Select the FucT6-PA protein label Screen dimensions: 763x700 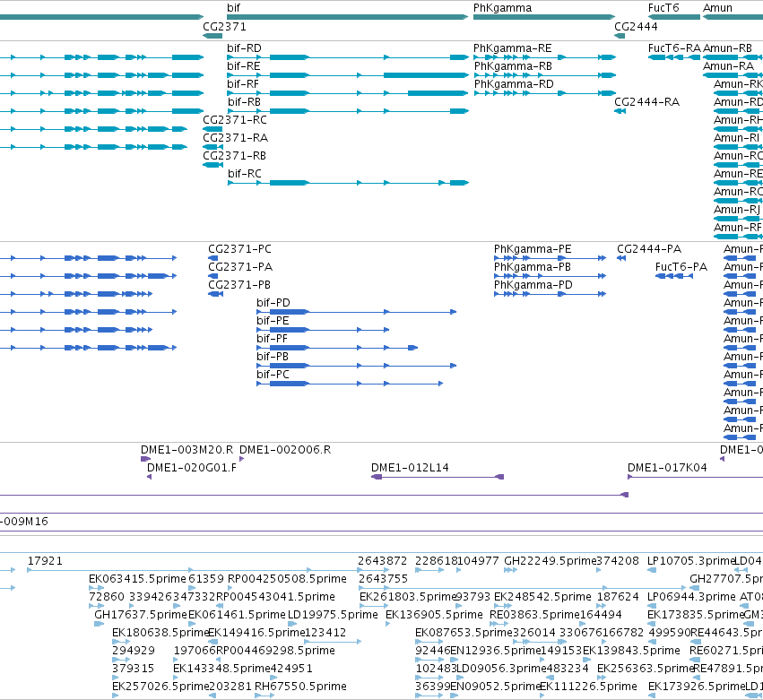coord(681,267)
